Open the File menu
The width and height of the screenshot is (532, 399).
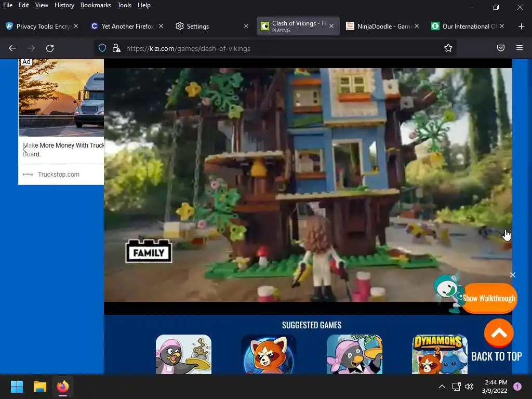click(x=7, y=5)
